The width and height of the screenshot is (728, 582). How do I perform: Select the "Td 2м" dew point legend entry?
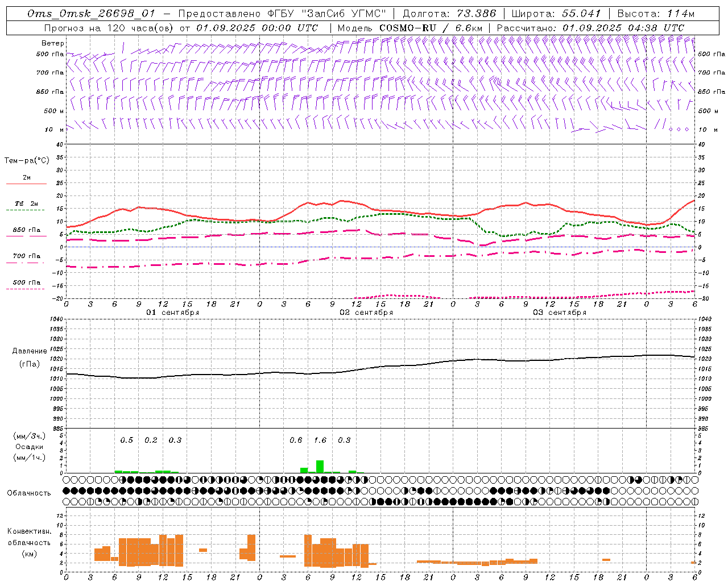(x=27, y=203)
